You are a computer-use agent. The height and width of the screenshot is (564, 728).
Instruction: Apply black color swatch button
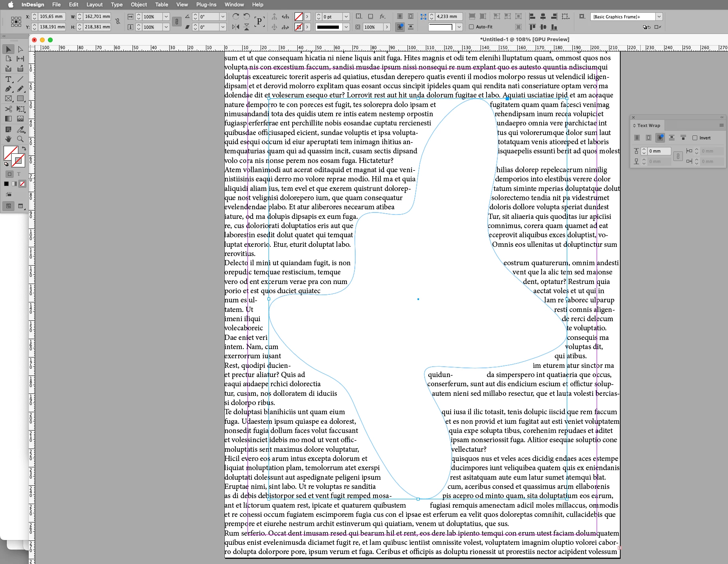6,184
